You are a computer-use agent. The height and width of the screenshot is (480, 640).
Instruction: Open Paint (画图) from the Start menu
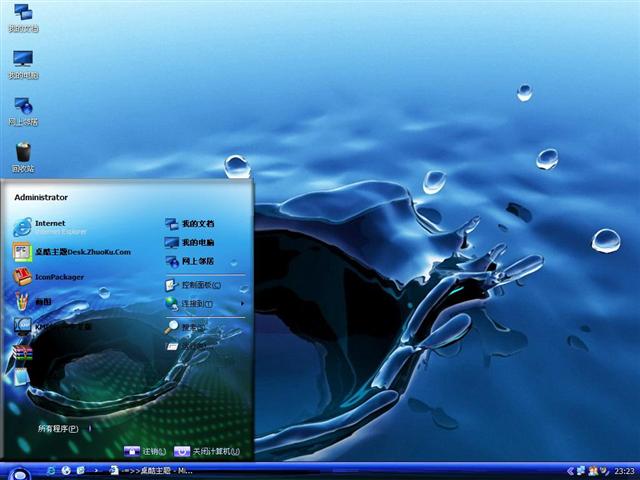(x=46, y=301)
